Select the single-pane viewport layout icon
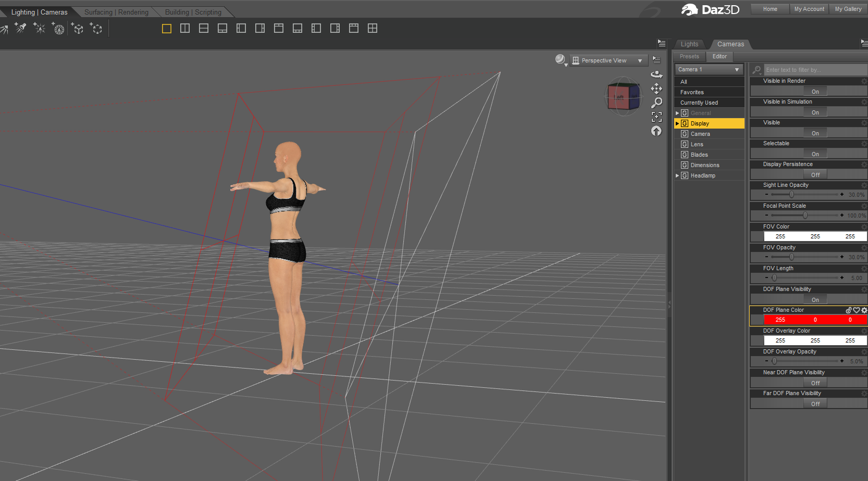Viewport: 868px width, 481px height. tap(167, 29)
